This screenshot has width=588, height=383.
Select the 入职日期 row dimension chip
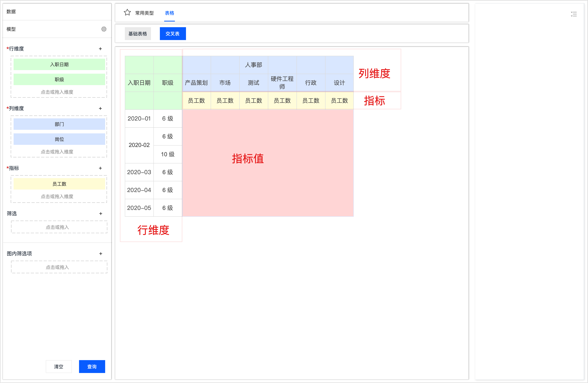[x=59, y=65]
